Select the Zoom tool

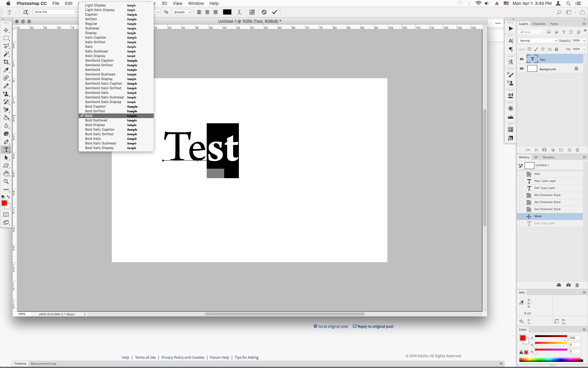tap(6, 182)
